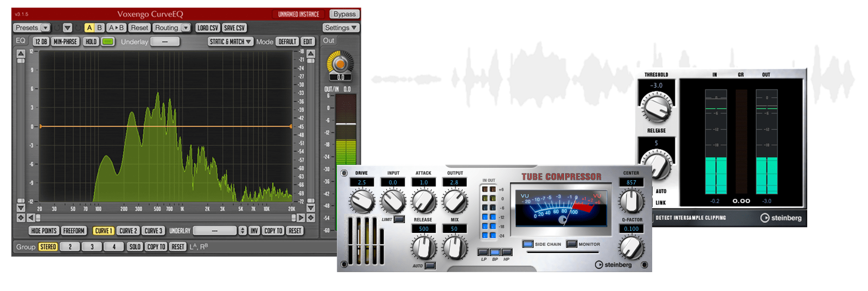This screenshot has height=291, width=868.
Task: Switch to the Out tab
Action: click(x=329, y=41)
